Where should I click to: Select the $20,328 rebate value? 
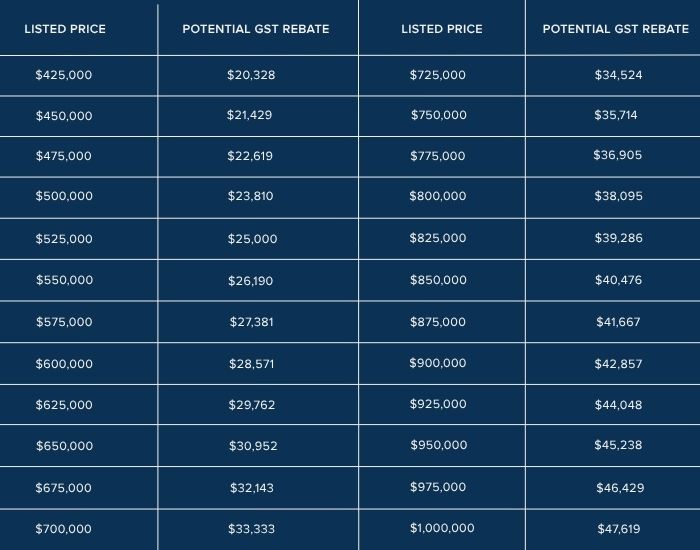click(250, 75)
